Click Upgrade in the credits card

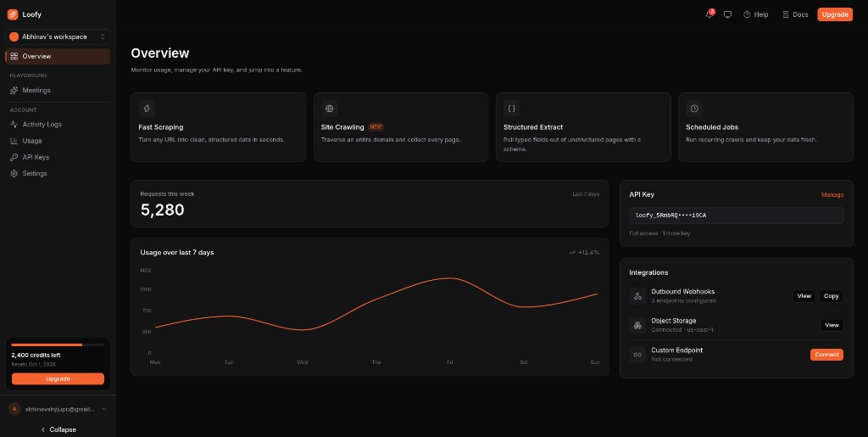pyautogui.click(x=58, y=378)
